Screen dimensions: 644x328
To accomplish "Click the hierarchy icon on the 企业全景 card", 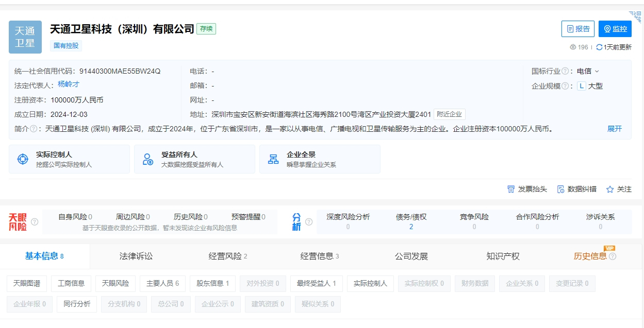I will tap(273, 159).
